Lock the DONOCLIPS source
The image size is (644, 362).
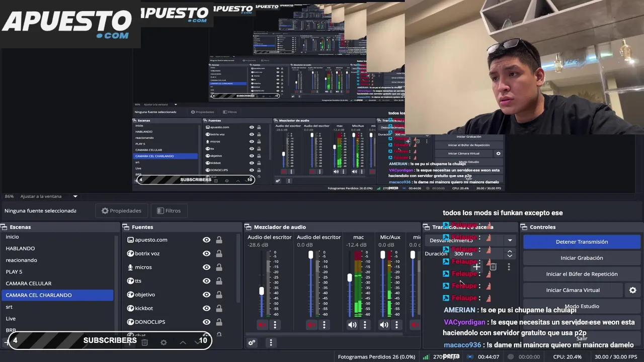pyautogui.click(x=219, y=322)
